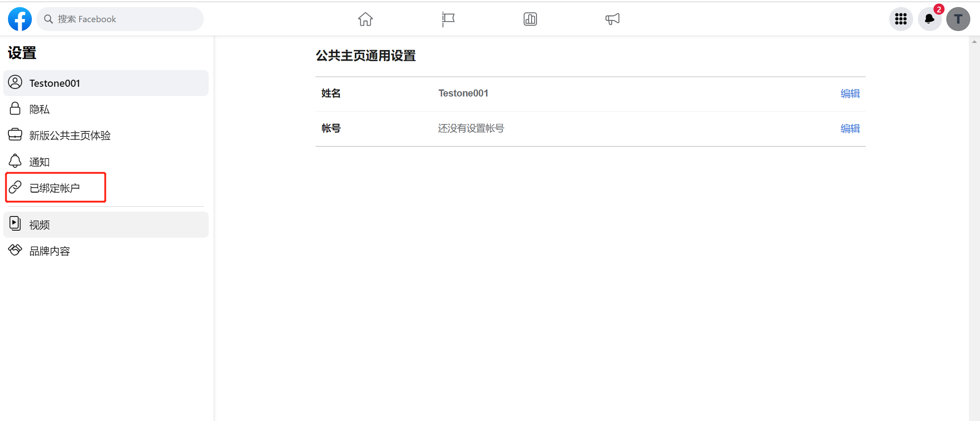This screenshot has height=421, width=980.
Task: Click the 设置 sidebar heading
Action: (x=22, y=53)
